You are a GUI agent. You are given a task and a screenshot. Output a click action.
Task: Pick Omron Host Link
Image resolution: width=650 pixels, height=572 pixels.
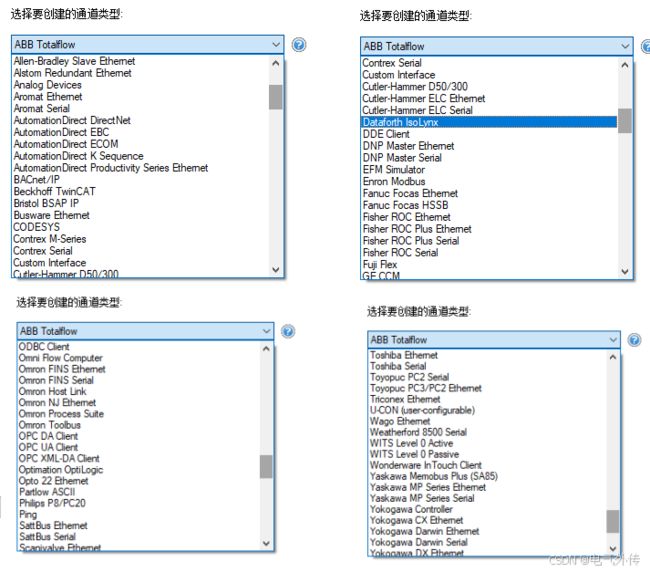pyautogui.click(x=53, y=391)
